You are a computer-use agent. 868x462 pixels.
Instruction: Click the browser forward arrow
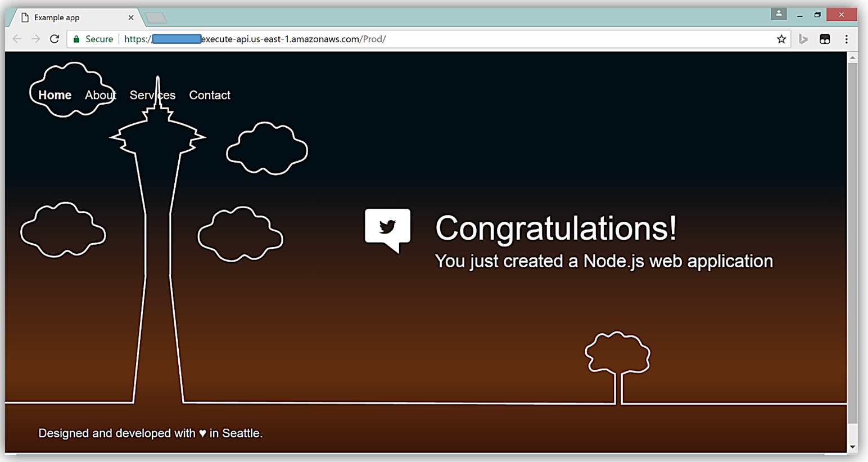click(36, 39)
